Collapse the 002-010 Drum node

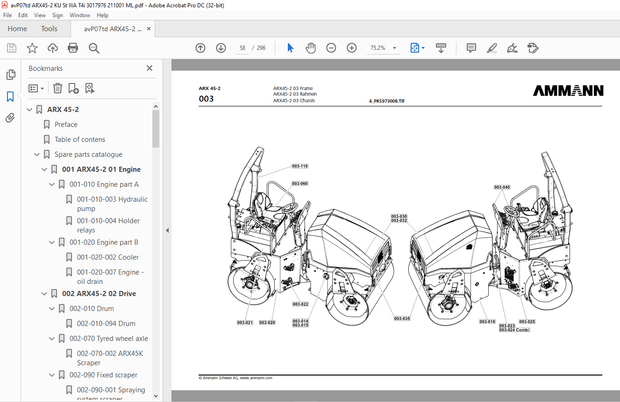coord(52,309)
